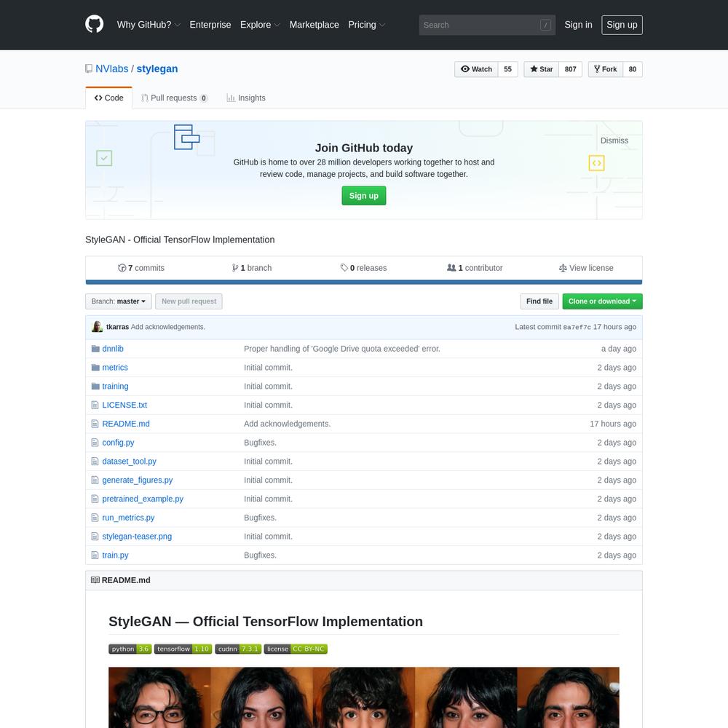Click the contributors people icon
Viewport: 728px width, 728px height.
(x=451, y=267)
